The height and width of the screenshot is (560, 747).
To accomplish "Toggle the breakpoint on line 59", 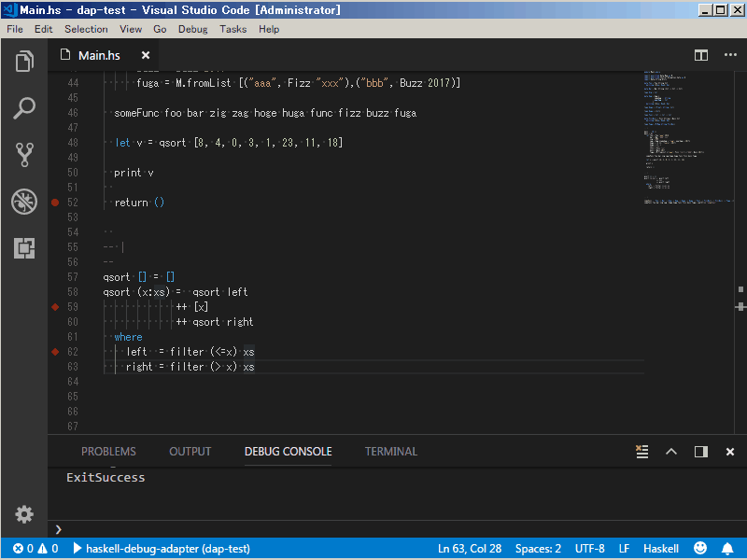I will (56, 306).
